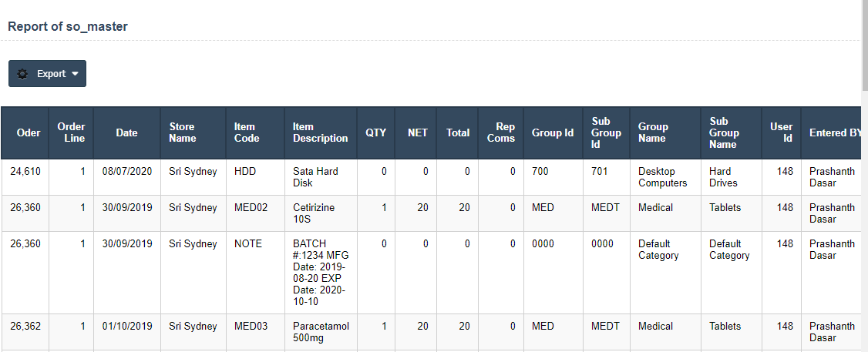Click the NET column header
Image resolution: width=868 pixels, height=352 pixels.
click(417, 132)
